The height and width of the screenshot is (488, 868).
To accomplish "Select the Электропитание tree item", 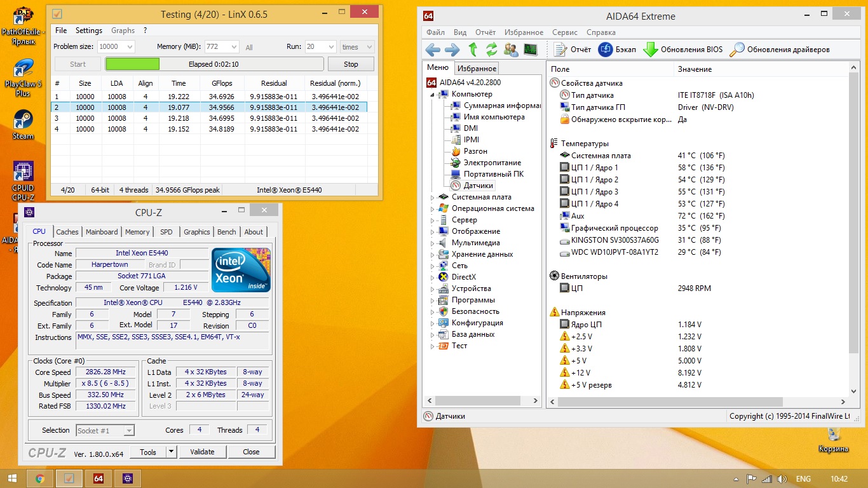I will [492, 163].
